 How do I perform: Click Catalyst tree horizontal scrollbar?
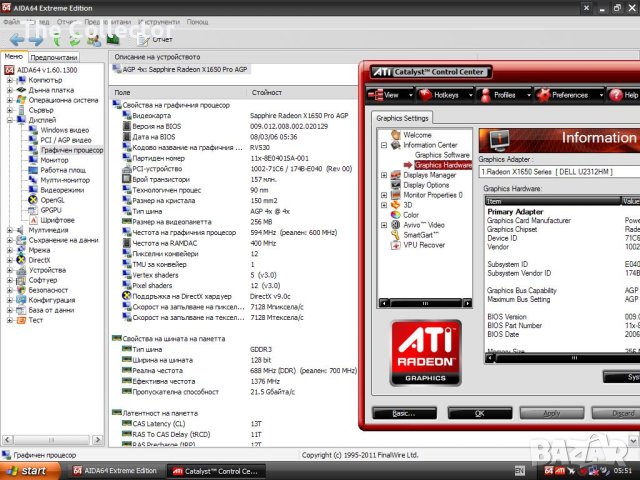click(x=425, y=303)
